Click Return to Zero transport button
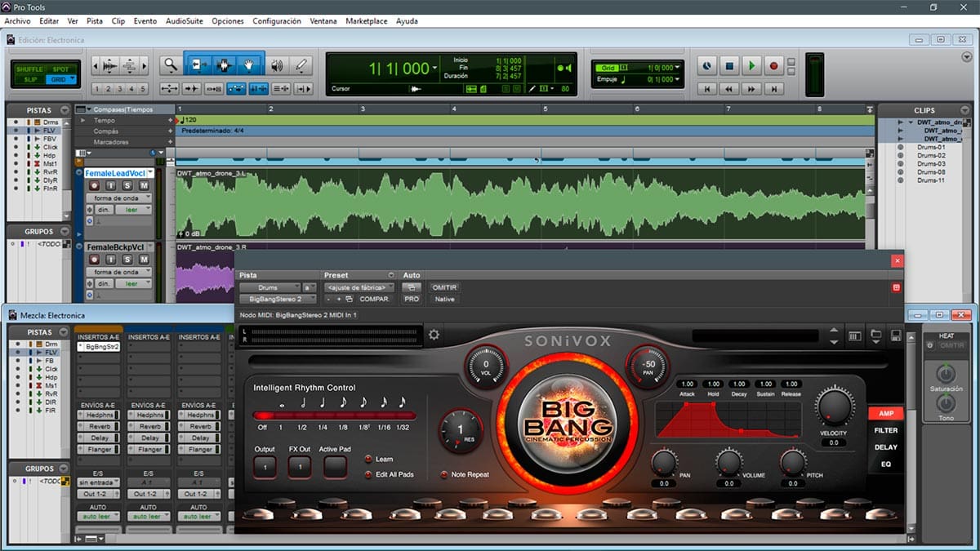 point(707,89)
